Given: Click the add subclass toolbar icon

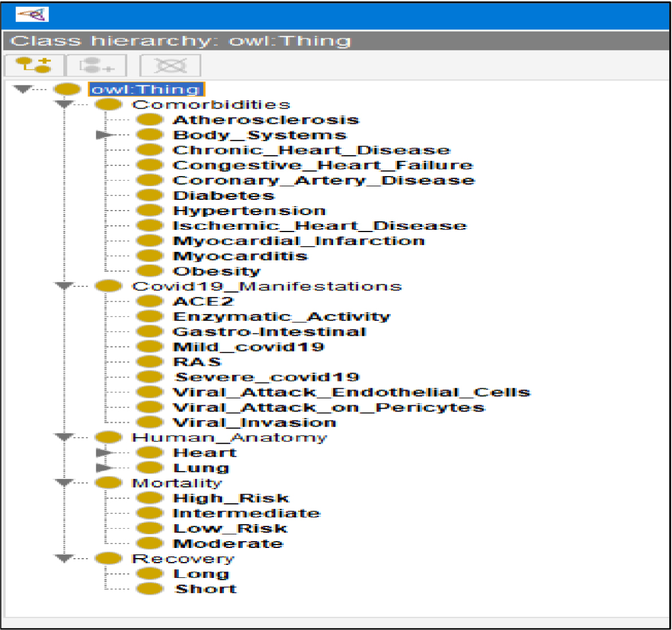Looking at the screenshot, I should pos(34,65).
